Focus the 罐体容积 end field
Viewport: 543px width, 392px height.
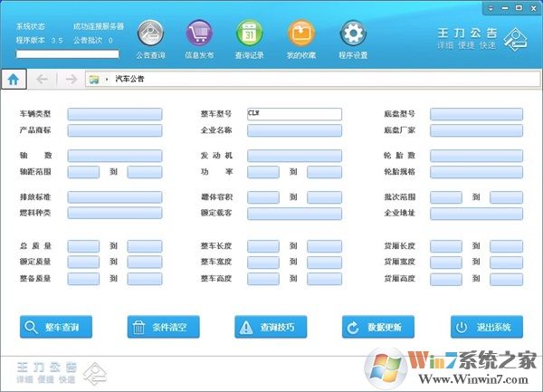325,197
